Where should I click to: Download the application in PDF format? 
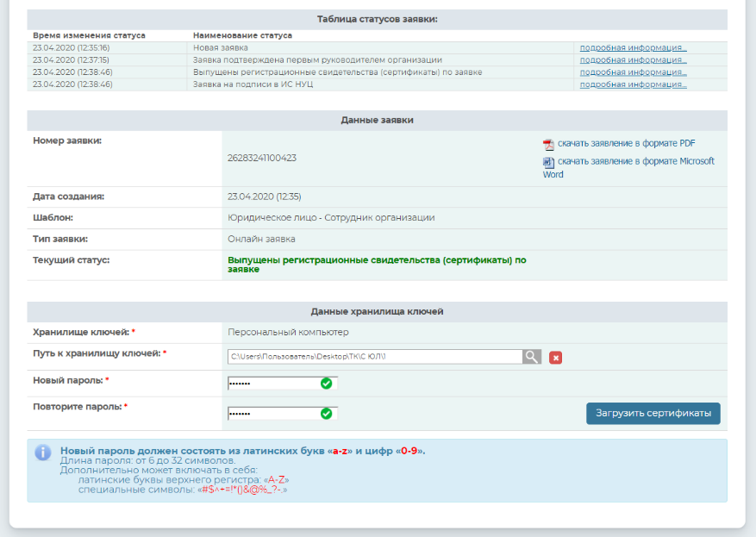point(626,144)
